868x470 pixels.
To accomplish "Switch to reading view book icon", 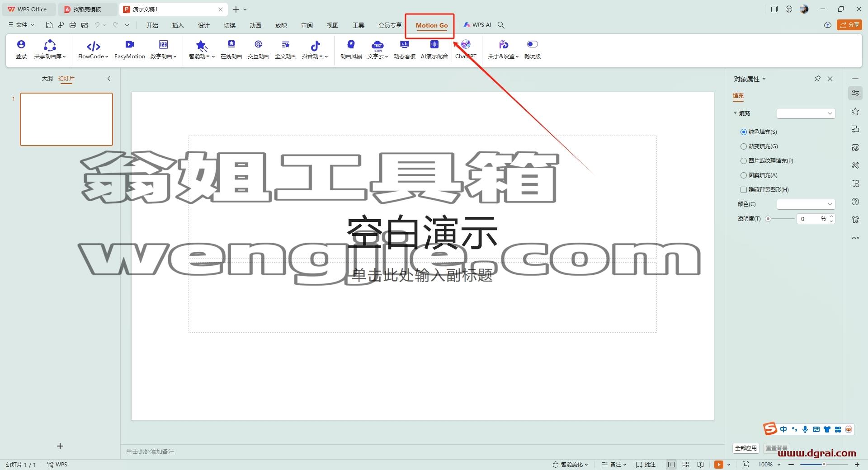I will pyautogui.click(x=700, y=465).
